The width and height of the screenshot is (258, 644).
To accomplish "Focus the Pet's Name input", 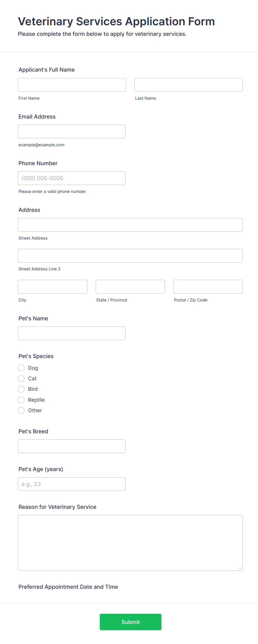I will (72, 333).
